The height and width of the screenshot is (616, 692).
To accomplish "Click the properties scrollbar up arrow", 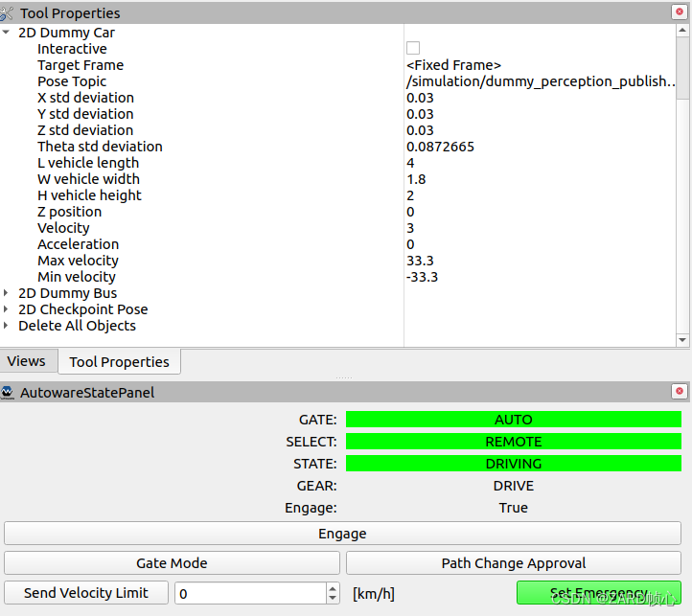I will [x=682, y=30].
